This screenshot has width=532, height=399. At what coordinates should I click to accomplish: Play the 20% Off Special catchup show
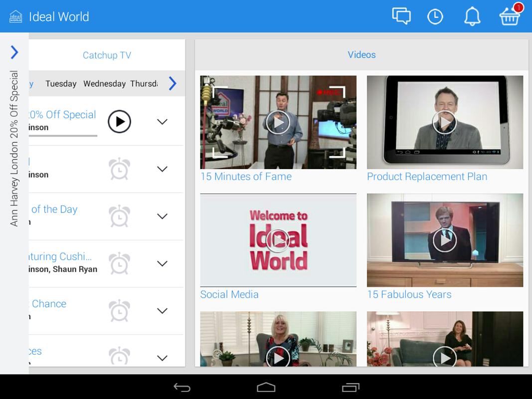coord(120,122)
